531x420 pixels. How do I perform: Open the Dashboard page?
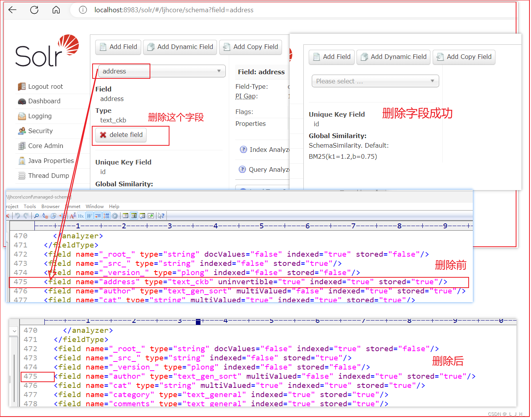tap(44, 101)
